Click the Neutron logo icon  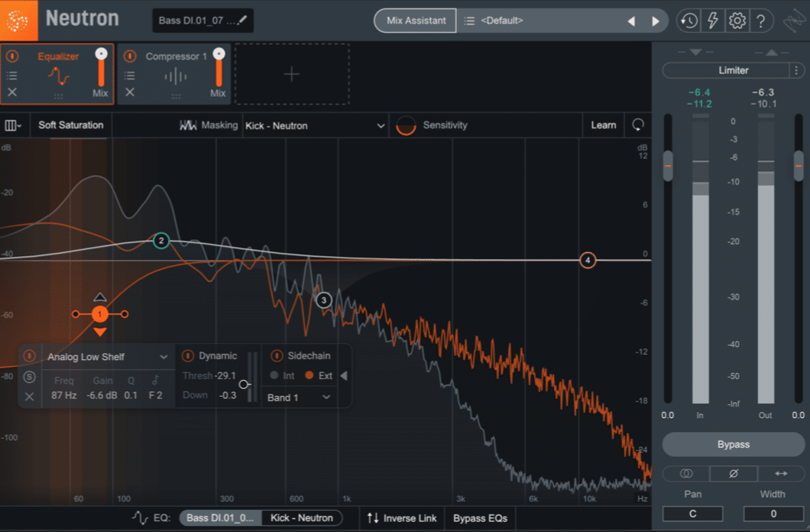[x=18, y=20]
